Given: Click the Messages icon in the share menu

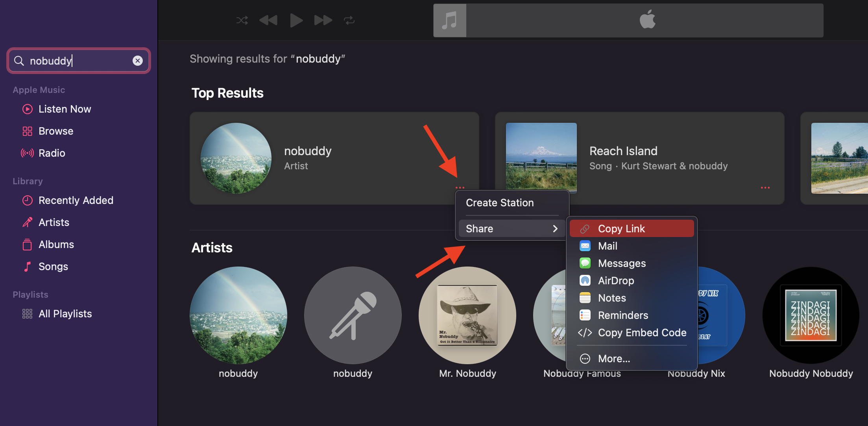Looking at the screenshot, I should pyautogui.click(x=585, y=263).
